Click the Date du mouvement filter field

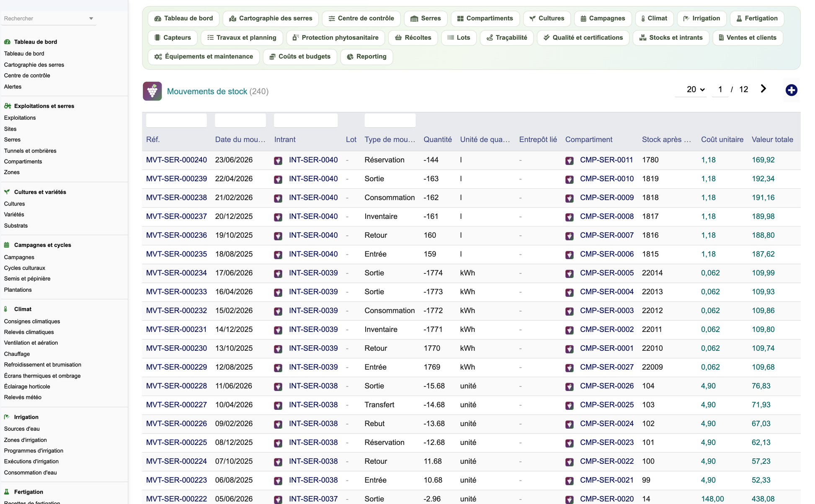240,121
